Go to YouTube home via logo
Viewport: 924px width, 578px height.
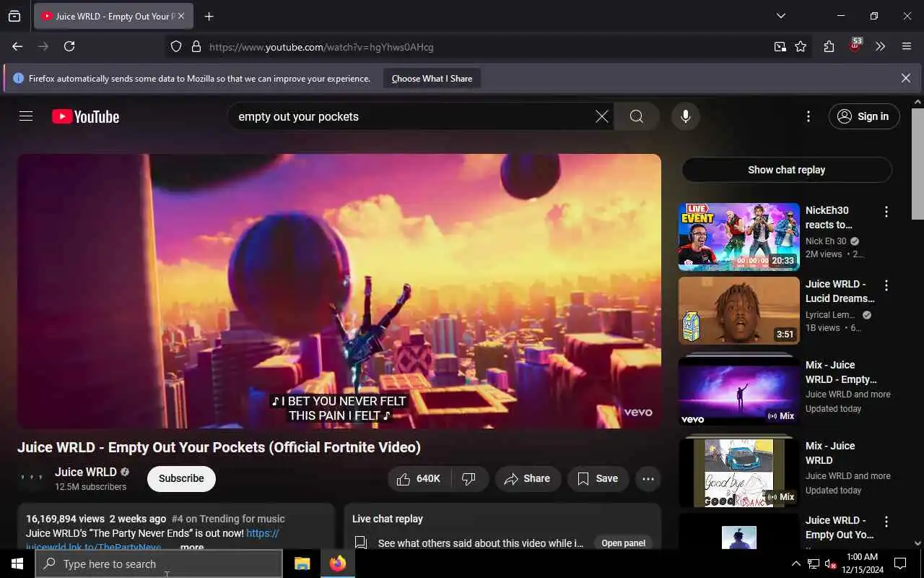[x=85, y=116]
